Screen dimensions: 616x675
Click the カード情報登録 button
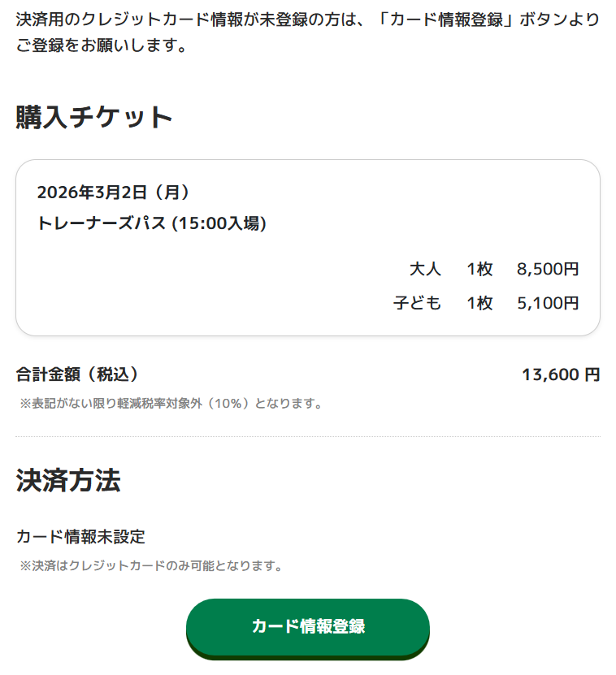coord(307,626)
